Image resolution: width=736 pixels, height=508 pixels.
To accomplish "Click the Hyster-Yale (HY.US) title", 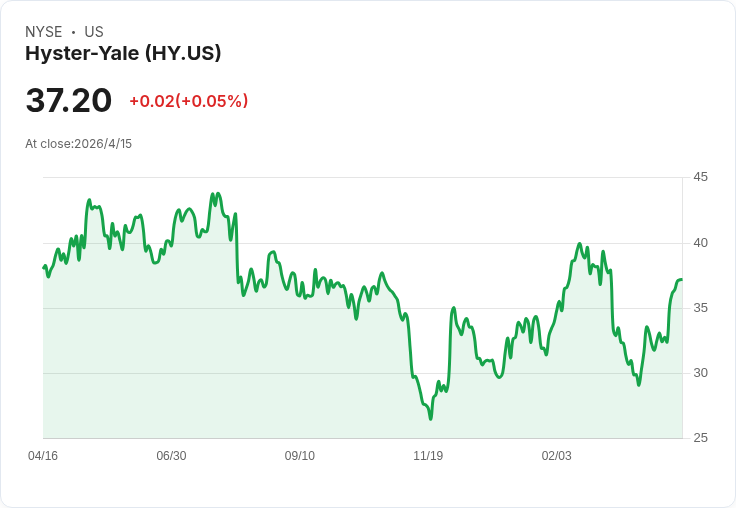I will coord(123,54).
